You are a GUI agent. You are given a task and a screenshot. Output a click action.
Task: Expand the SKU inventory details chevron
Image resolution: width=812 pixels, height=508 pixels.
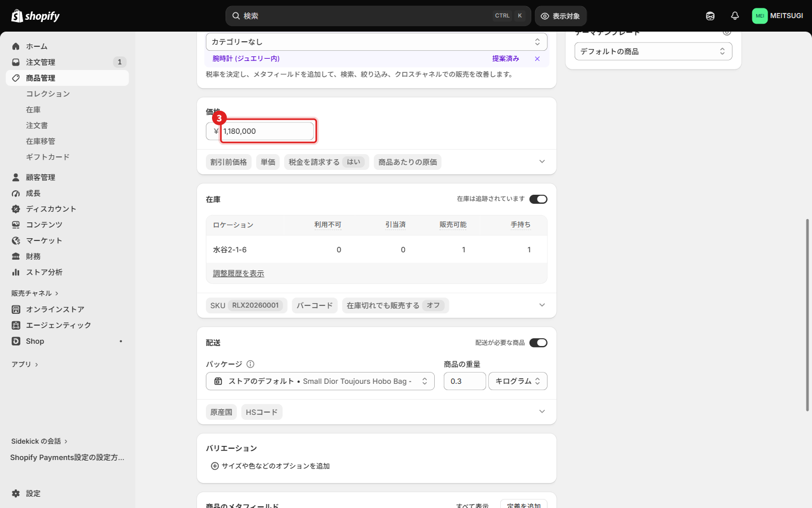point(542,305)
